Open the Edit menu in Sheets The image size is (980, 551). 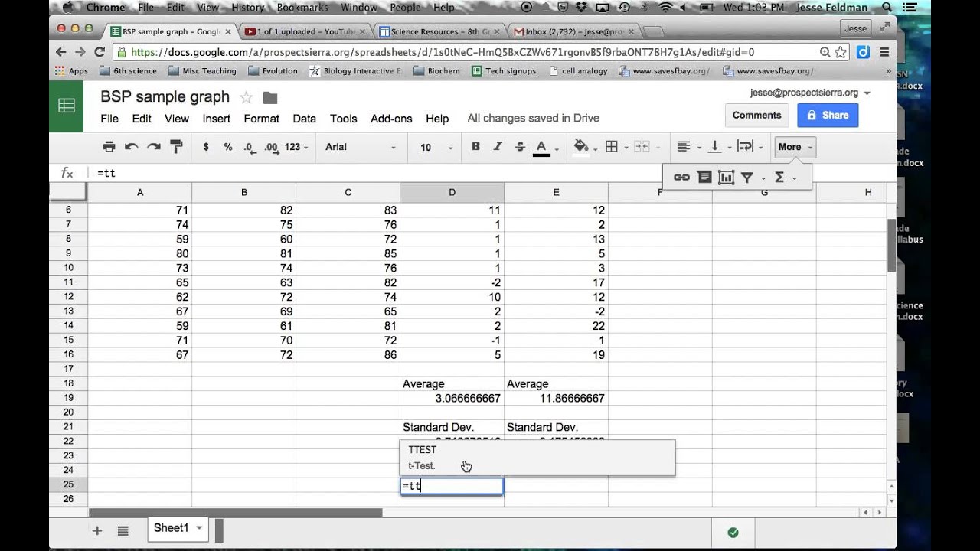[142, 119]
